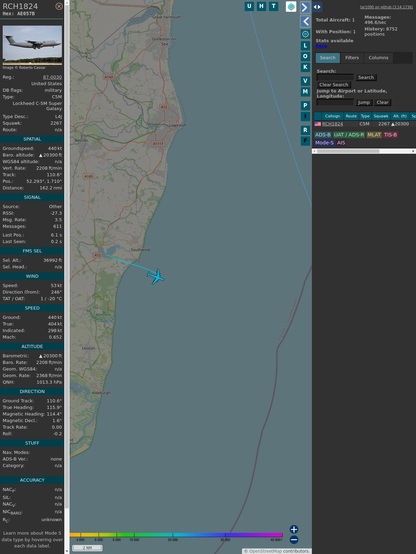Focus the Jump to Airport input field
Image resolution: width=416 pixels, height=554 pixels.
point(335,102)
